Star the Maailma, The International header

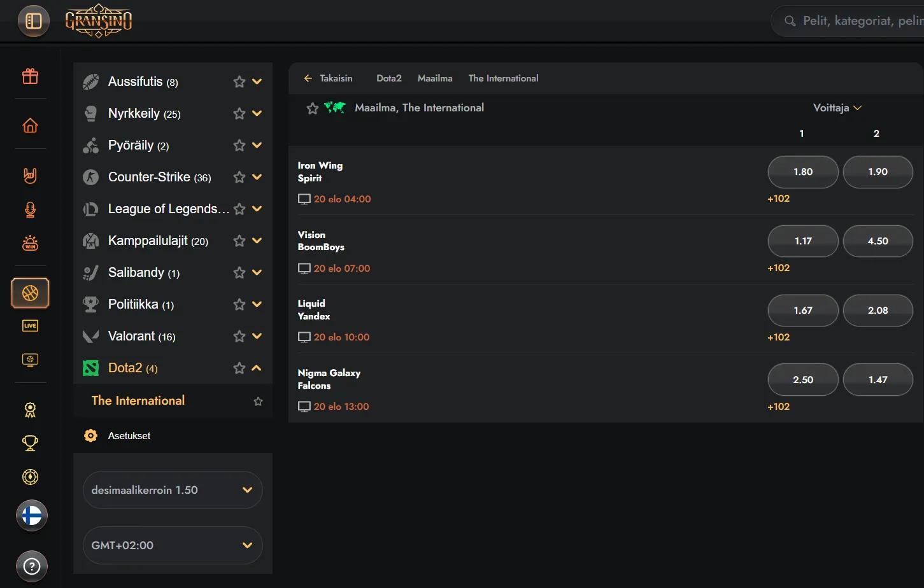point(313,108)
